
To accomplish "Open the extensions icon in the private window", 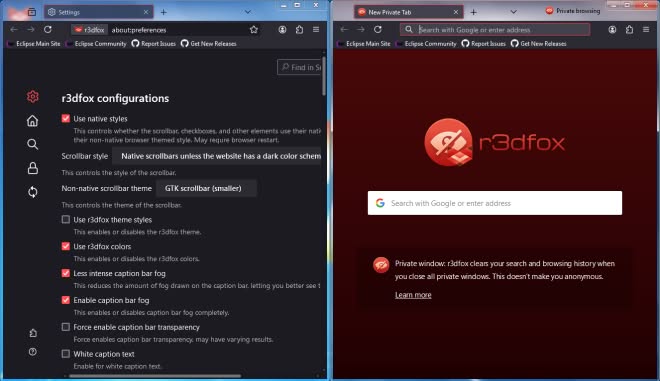I will [x=629, y=29].
